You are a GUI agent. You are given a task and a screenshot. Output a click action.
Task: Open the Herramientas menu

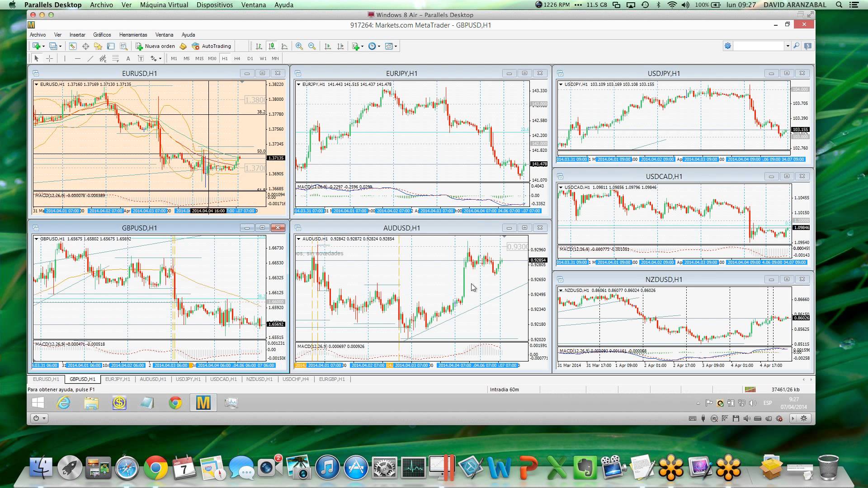[x=133, y=35]
